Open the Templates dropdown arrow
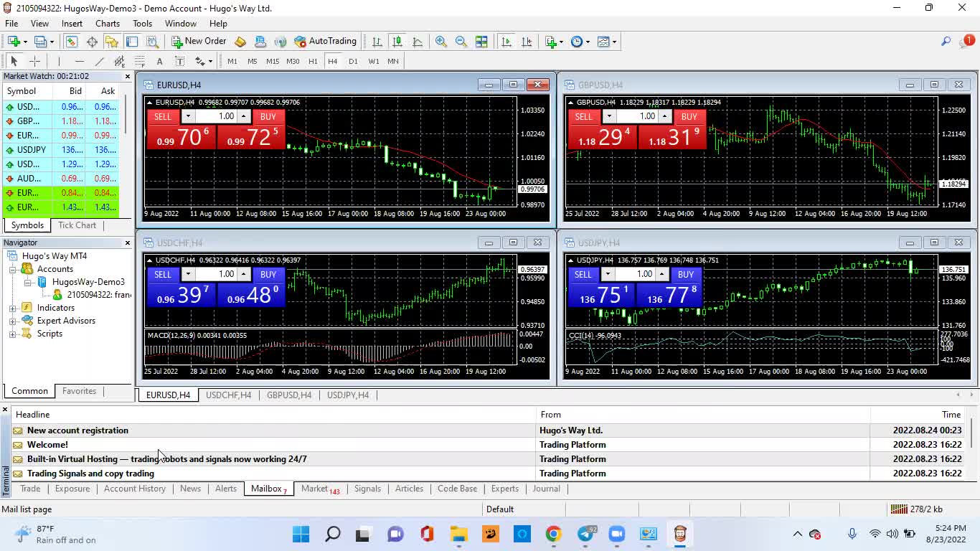This screenshot has height=551, width=980. 614,42
